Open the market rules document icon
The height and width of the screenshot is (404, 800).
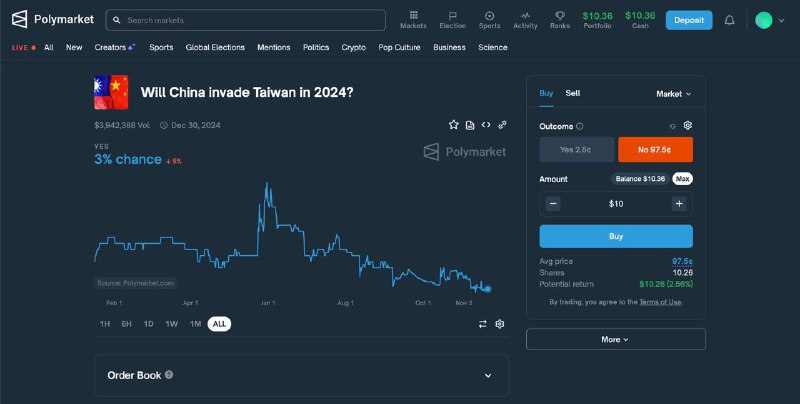tap(470, 125)
